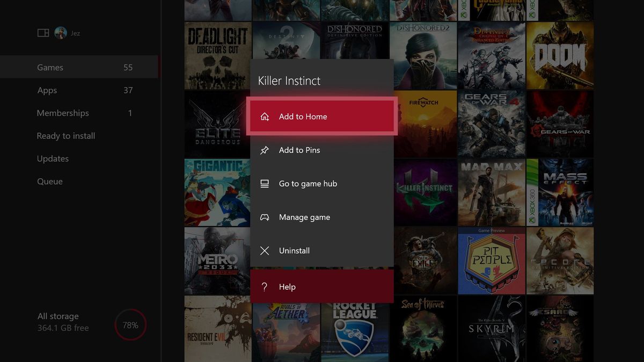
Task: Select the pin icon next to Add to Pins
Action: (265, 150)
